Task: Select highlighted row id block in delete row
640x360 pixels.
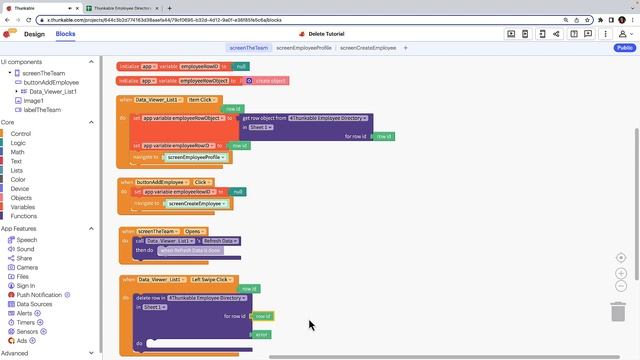Action: [x=262, y=316]
